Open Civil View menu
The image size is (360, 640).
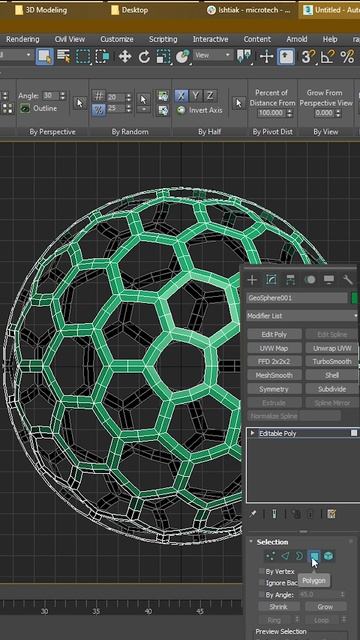click(x=70, y=39)
